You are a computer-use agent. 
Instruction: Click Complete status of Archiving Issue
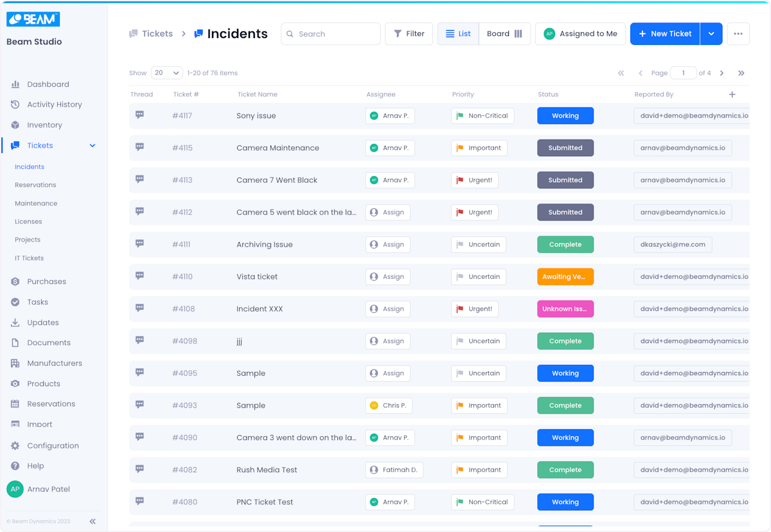(x=565, y=244)
